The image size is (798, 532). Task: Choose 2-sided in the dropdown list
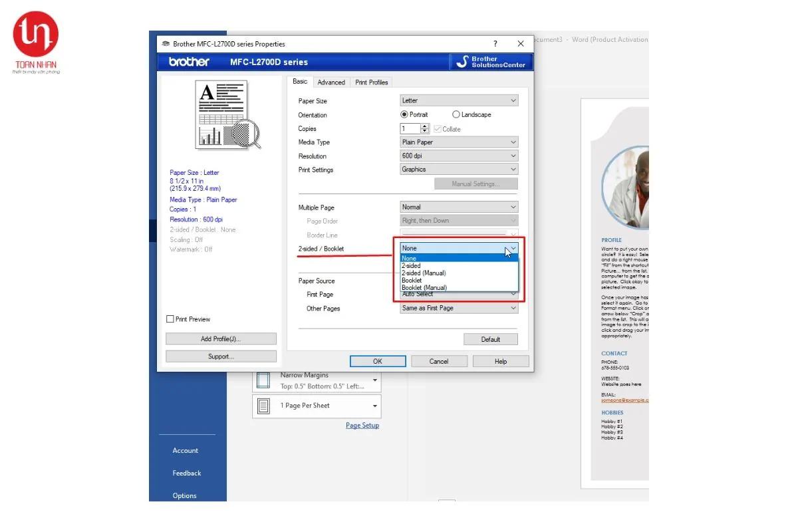point(459,265)
